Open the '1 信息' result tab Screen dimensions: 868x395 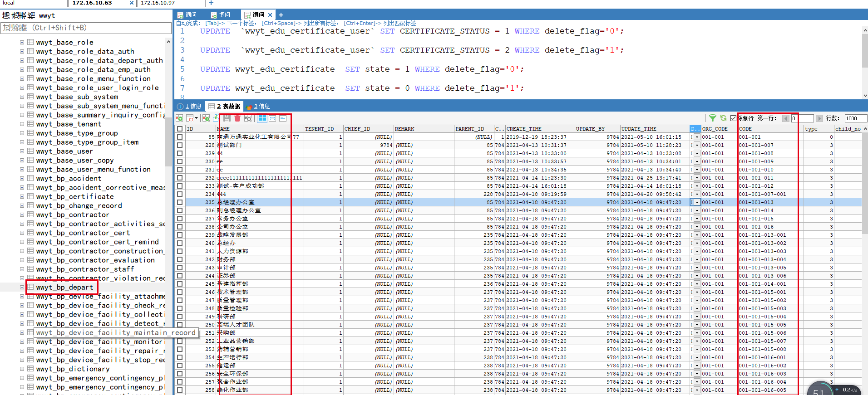pyautogui.click(x=189, y=106)
